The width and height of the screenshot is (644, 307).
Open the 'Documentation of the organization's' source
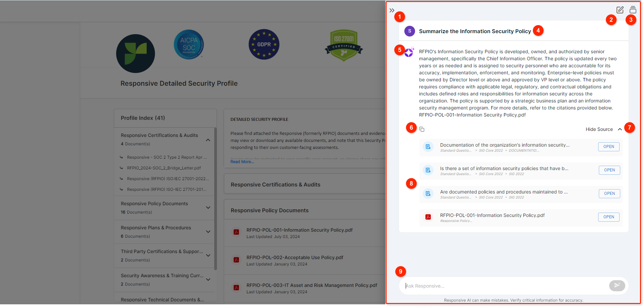pyautogui.click(x=609, y=147)
